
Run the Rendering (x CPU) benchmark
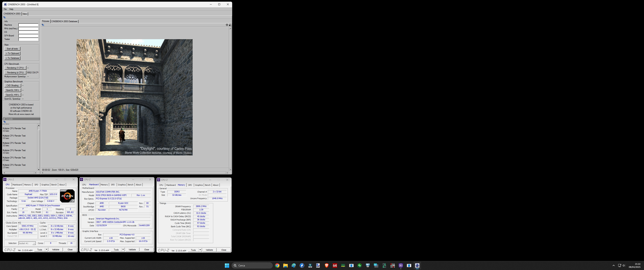(15, 73)
